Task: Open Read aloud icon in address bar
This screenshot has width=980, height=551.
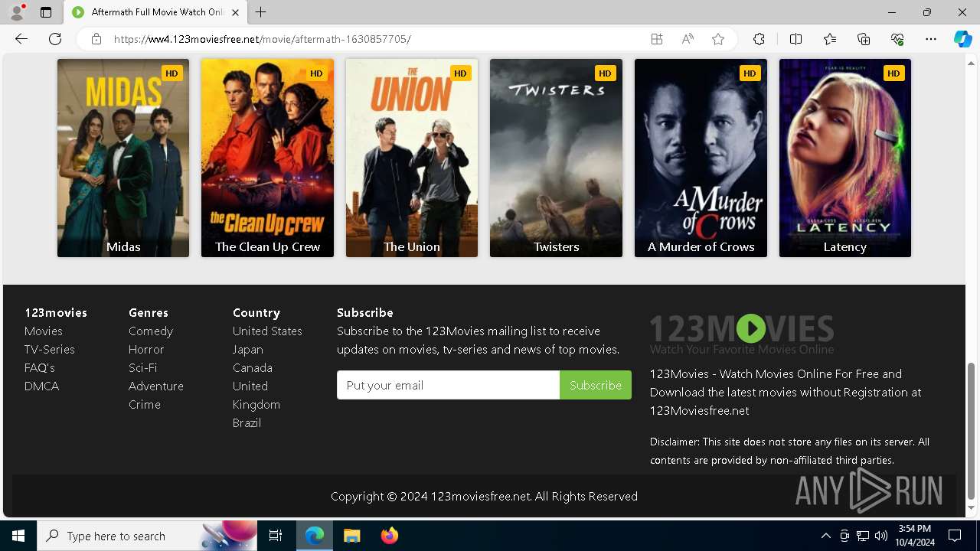Action: coord(688,39)
